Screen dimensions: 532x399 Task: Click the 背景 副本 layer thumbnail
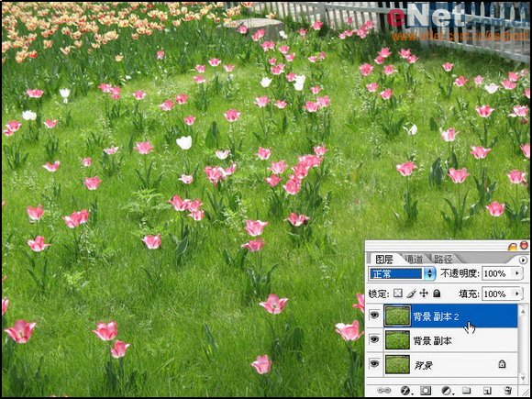pos(397,340)
